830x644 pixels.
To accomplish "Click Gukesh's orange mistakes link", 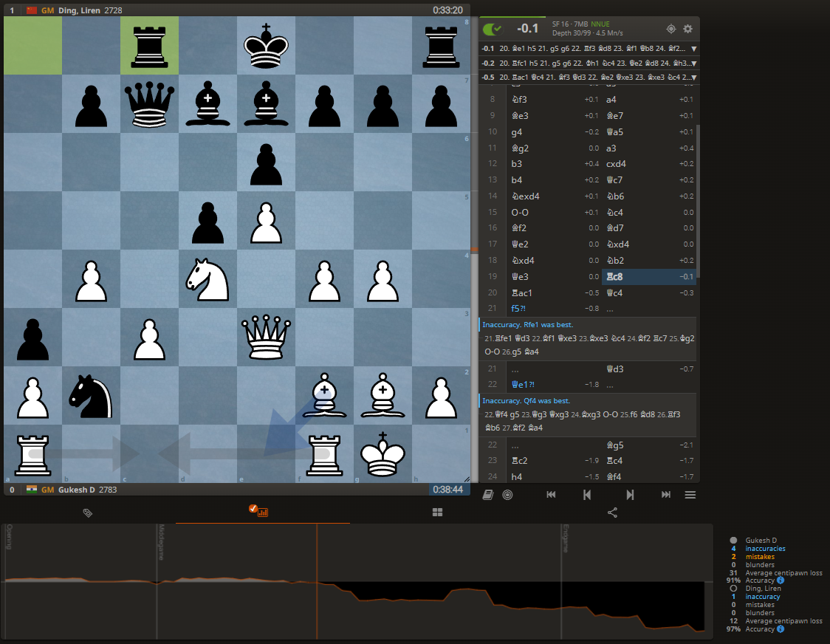I will pos(760,557).
